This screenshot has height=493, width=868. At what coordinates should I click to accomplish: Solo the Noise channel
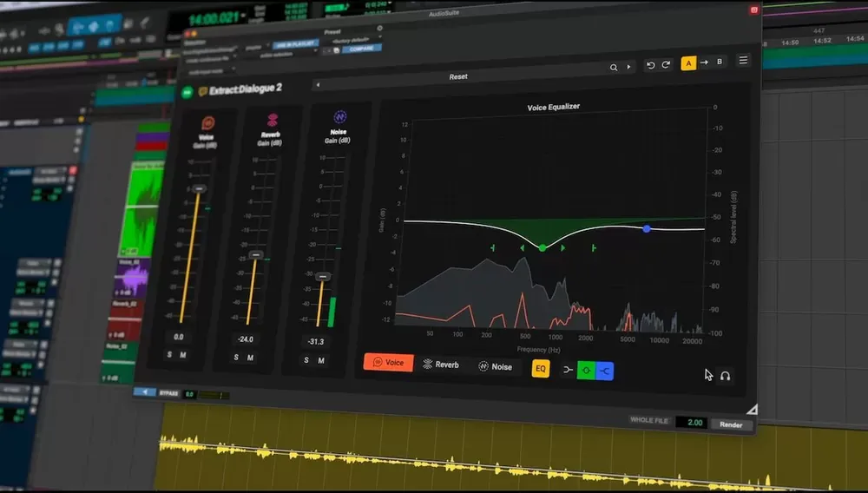[x=306, y=360]
